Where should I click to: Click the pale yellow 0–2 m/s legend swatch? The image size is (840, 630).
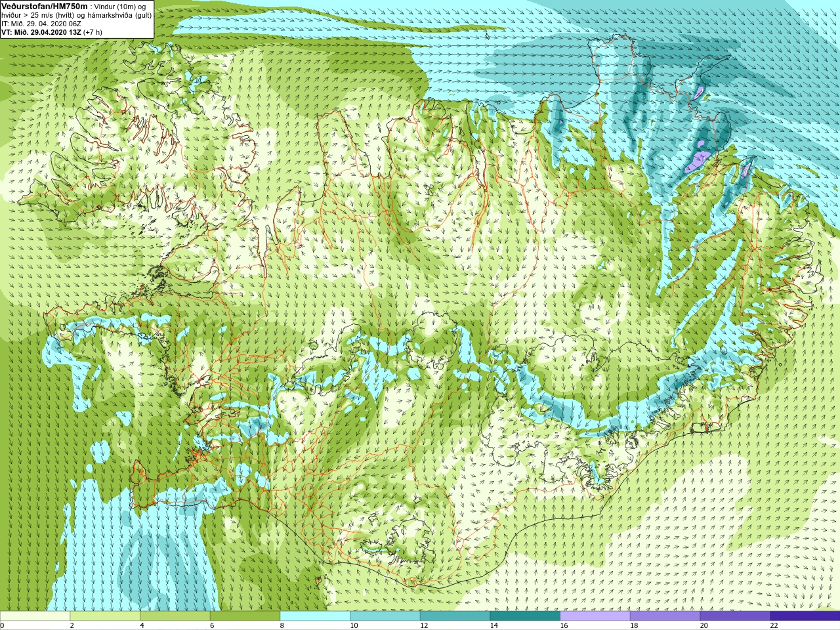coord(35,616)
